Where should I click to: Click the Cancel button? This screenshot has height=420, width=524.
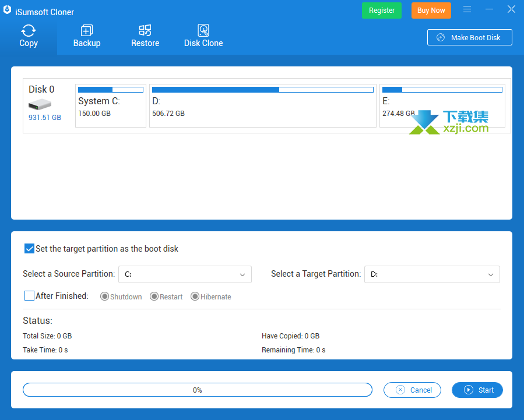click(x=412, y=390)
